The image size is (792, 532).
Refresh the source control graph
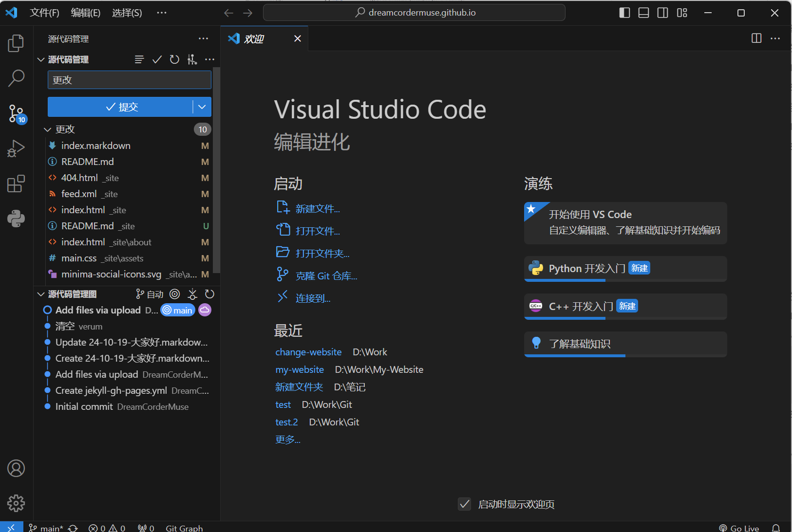coord(210,294)
